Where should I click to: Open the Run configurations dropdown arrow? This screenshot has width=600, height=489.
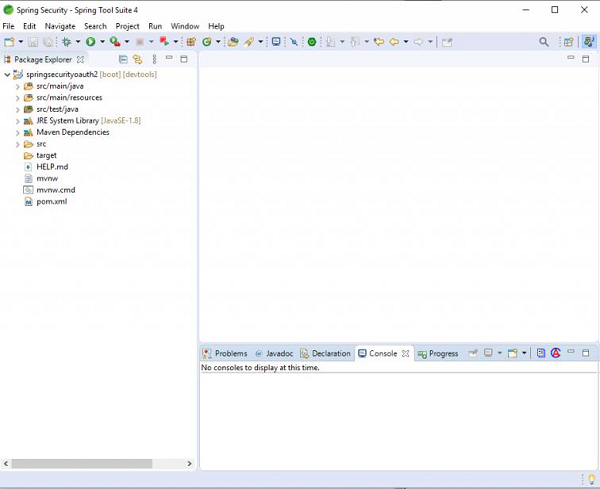click(x=102, y=42)
